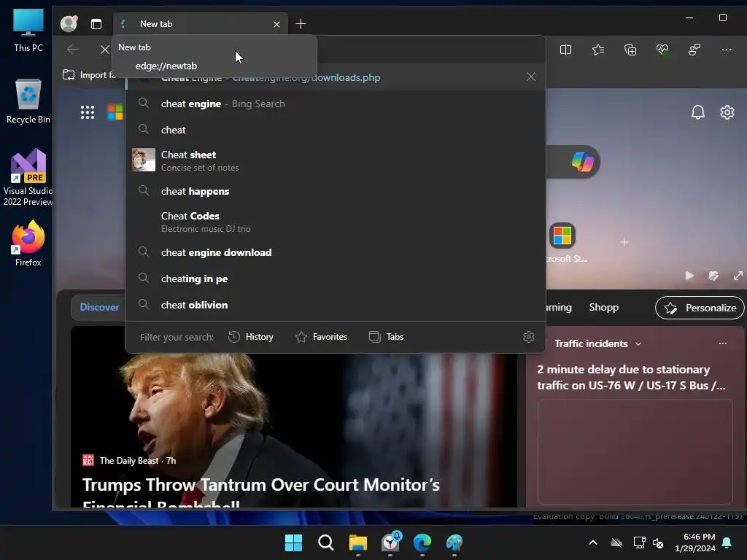Screen dimensions: 747x560
Task: Open File Explorer from the taskbar
Action: coord(357,542)
